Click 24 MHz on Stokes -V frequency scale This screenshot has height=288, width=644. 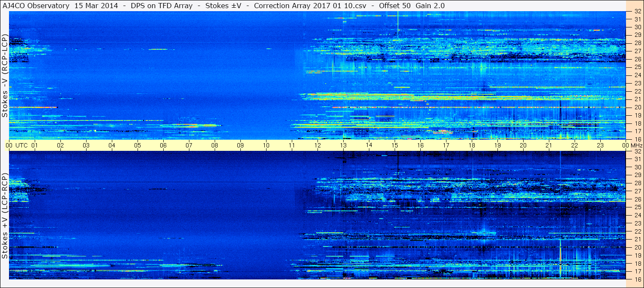click(638, 75)
